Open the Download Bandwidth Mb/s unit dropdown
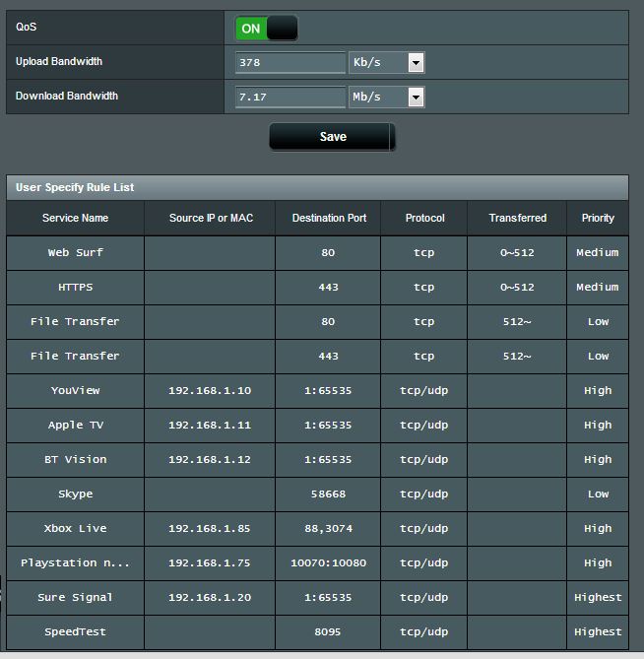This screenshot has width=644, height=659. 387,97
